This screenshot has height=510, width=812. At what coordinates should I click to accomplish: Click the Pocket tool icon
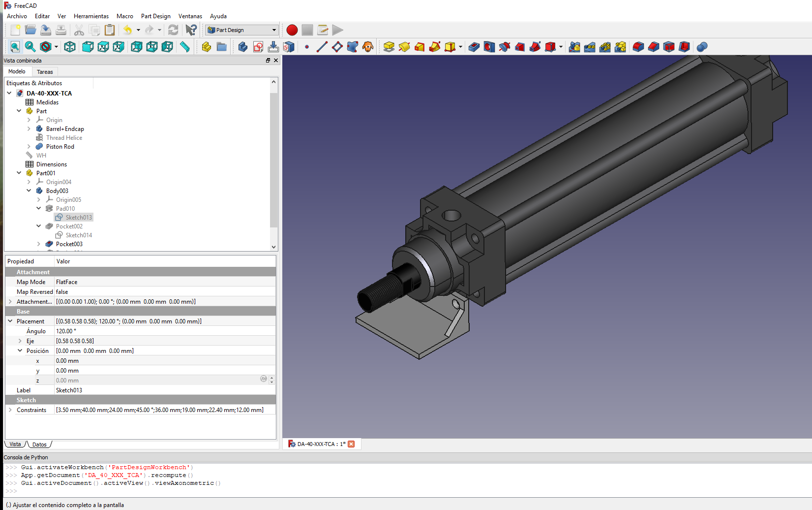click(x=474, y=47)
